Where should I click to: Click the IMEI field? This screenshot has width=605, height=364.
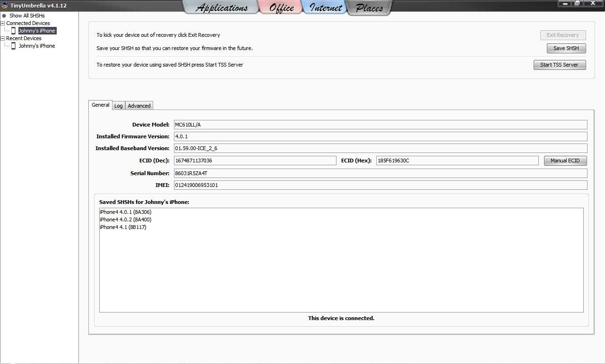pos(380,185)
